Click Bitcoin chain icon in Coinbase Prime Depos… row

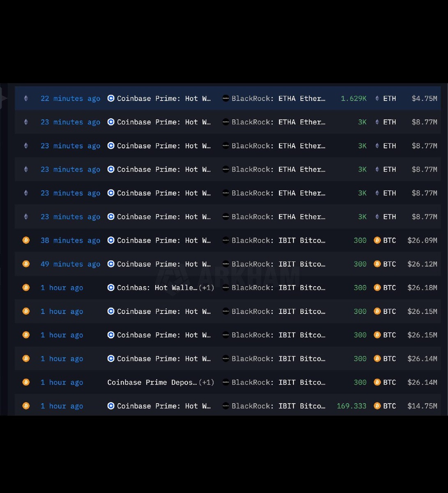26,382
